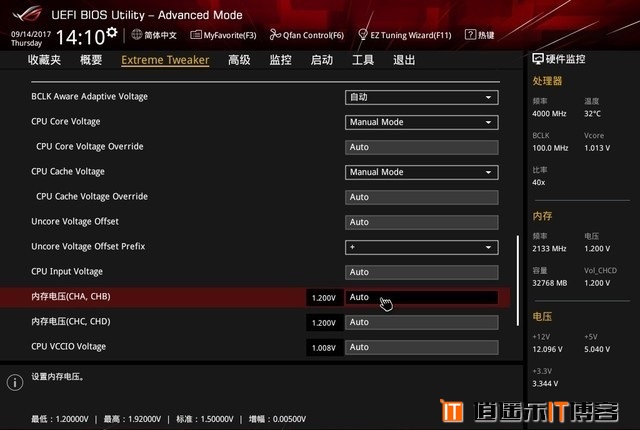
Task: Click CPU VCCIO Voltage Auto field
Action: tap(422, 347)
